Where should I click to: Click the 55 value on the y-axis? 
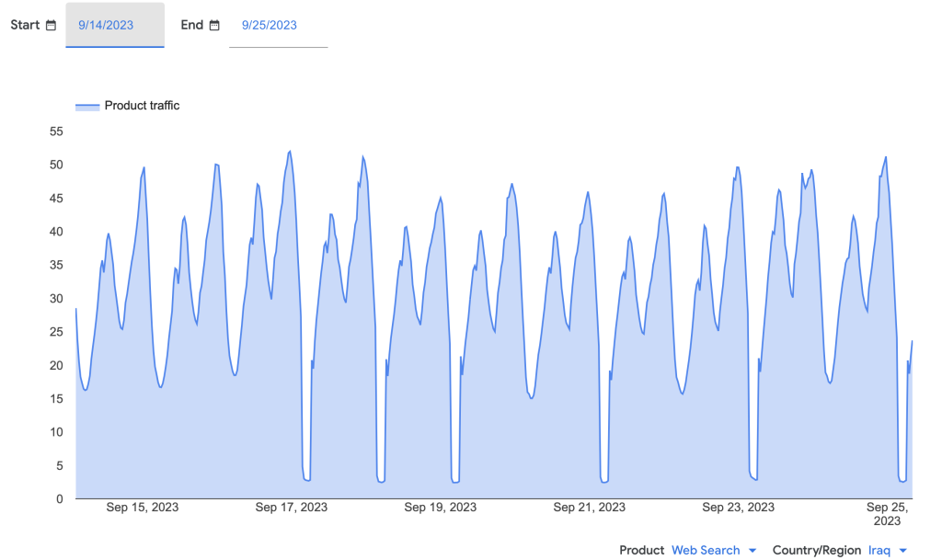[x=56, y=131]
